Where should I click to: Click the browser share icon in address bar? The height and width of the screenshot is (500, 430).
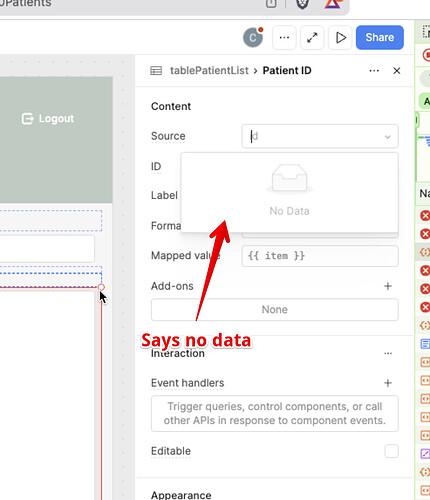(271, 3)
